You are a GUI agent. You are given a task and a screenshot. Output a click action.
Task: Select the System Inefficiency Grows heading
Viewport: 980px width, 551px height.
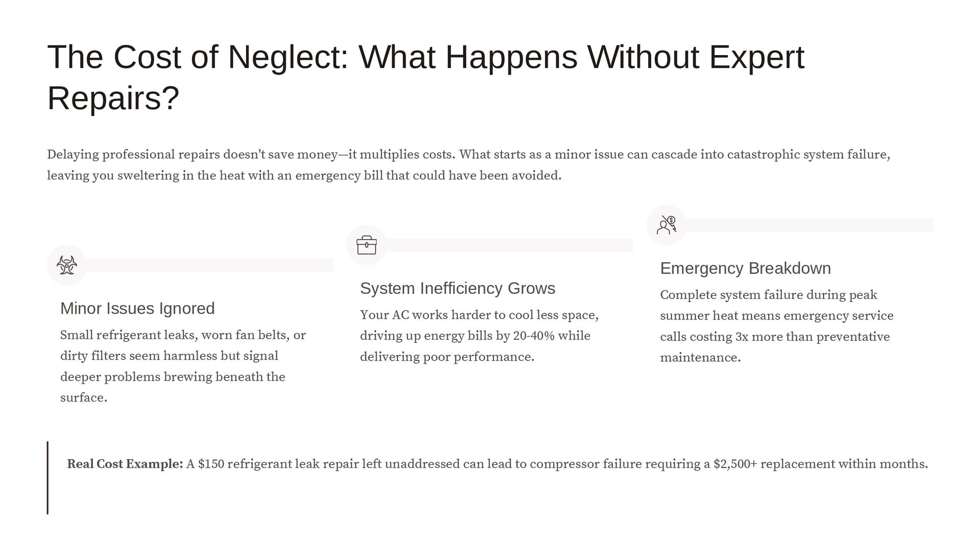457,289
